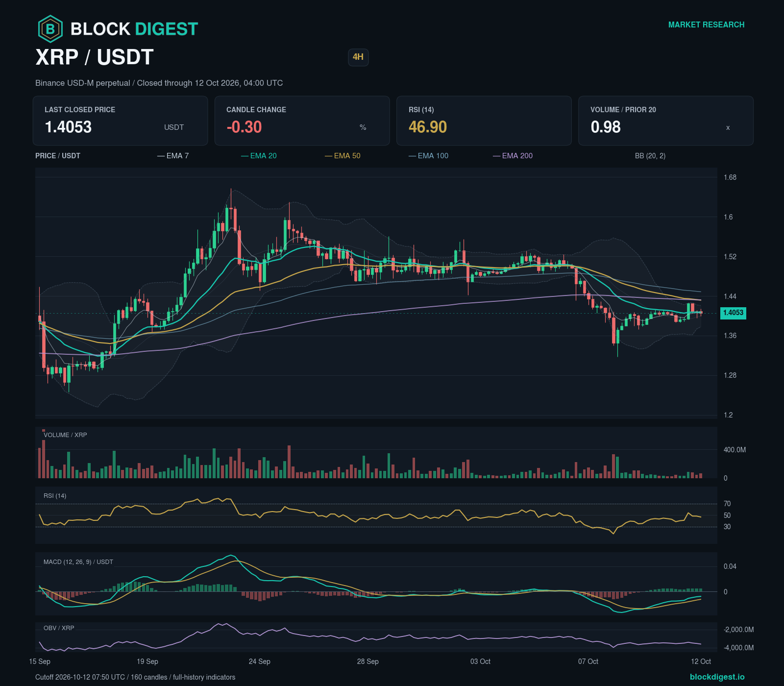Click the 1.2 price axis label

click(x=728, y=415)
